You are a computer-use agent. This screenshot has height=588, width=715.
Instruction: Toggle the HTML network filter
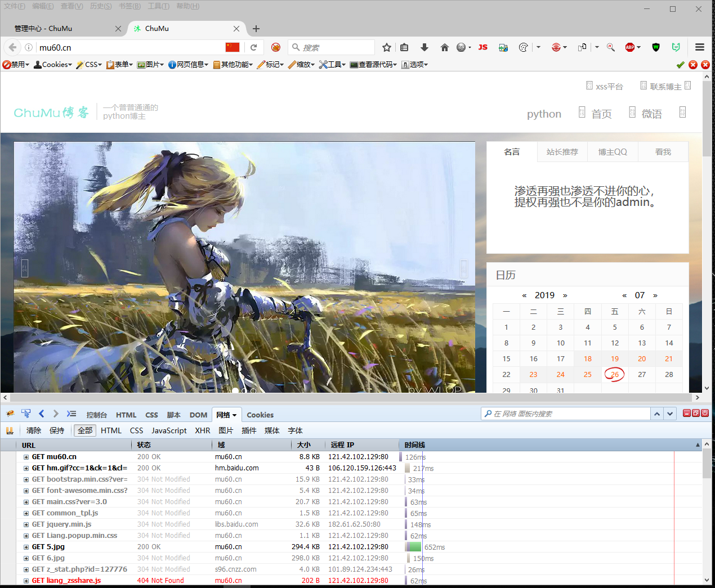(x=111, y=430)
